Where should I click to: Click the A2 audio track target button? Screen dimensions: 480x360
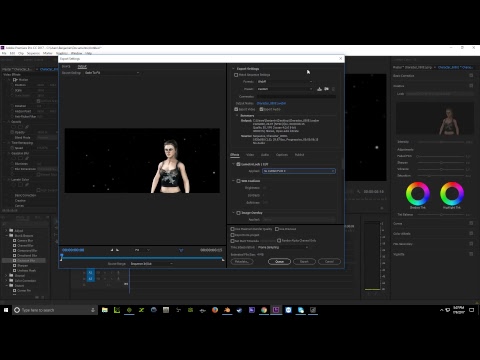coord(90,279)
